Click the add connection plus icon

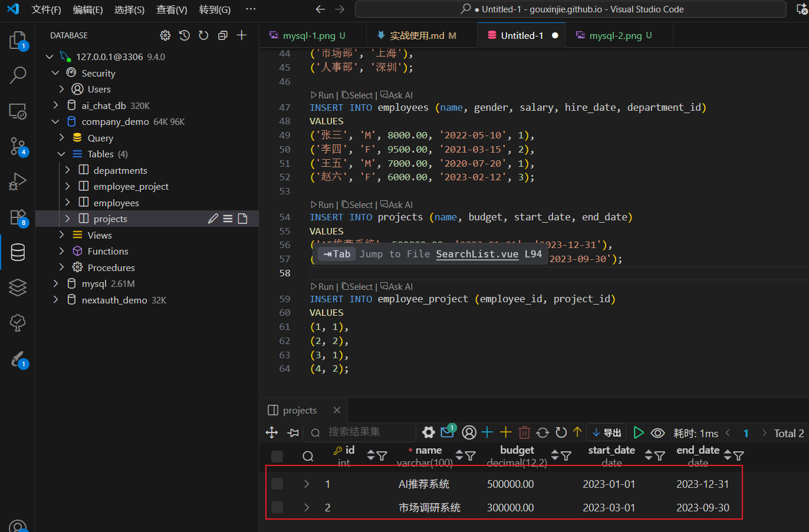point(242,35)
